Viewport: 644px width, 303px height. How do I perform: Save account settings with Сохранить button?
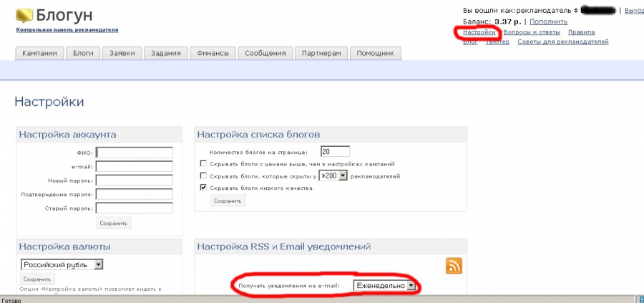114,223
